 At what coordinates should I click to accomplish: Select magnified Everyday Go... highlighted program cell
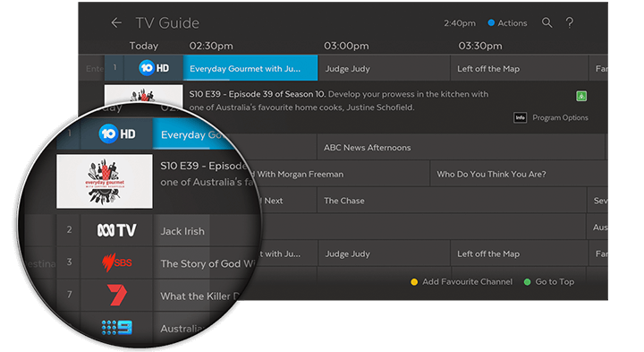pyautogui.click(x=193, y=134)
